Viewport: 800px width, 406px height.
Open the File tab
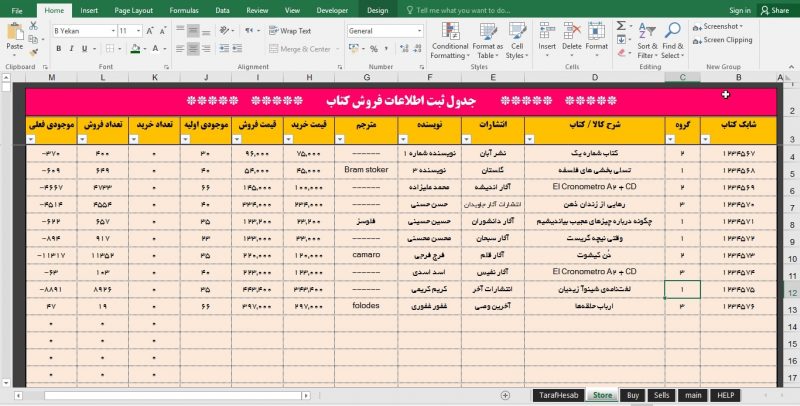[17, 10]
